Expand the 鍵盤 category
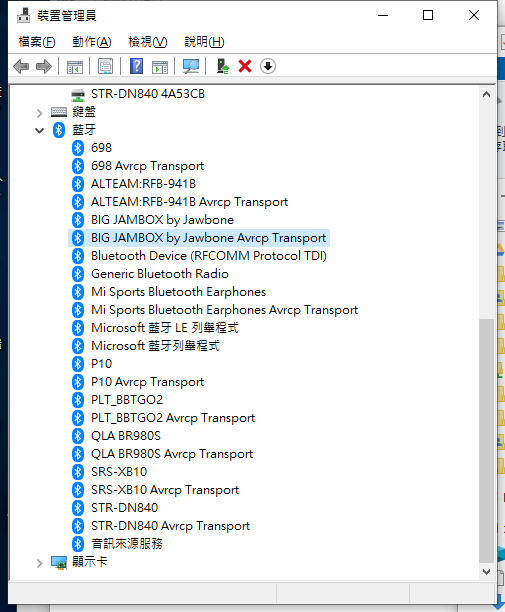This screenshot has height=612, width=505. (39, 113)
